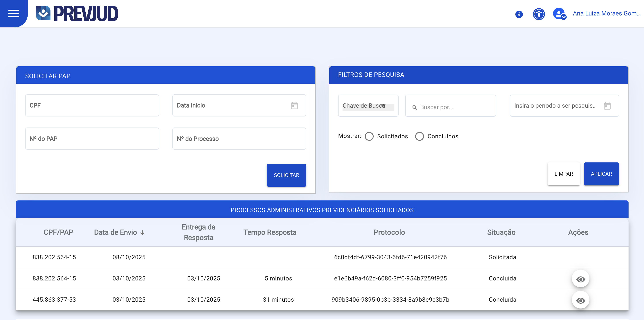Click the APLICAR button
The height and width of the screenshot is (320, 644).
(601, 173)
